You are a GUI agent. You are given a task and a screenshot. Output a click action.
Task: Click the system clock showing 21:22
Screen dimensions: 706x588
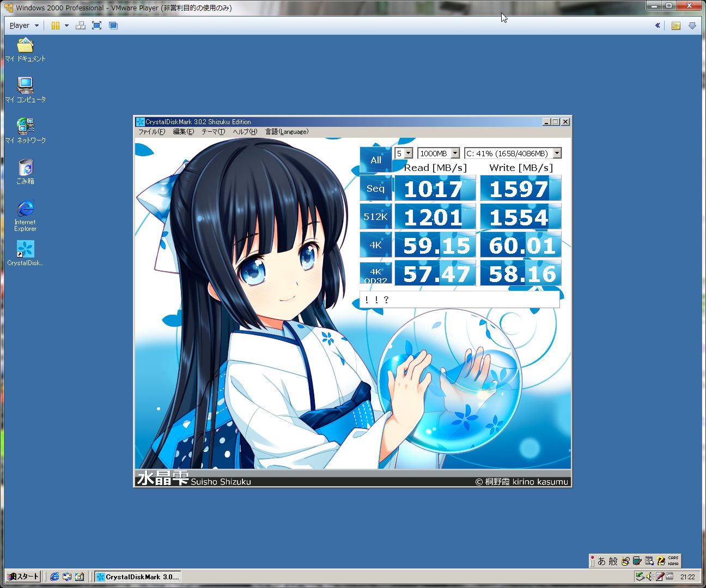point(687,577)
